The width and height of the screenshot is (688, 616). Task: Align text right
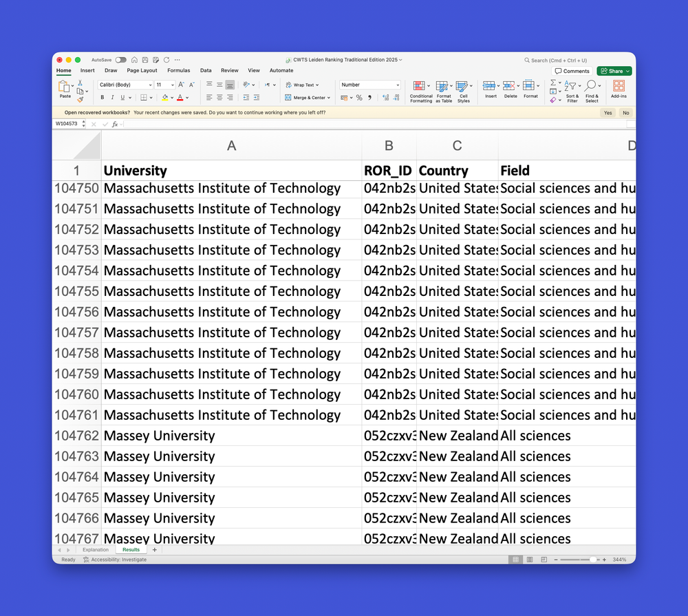pos(230,98)
